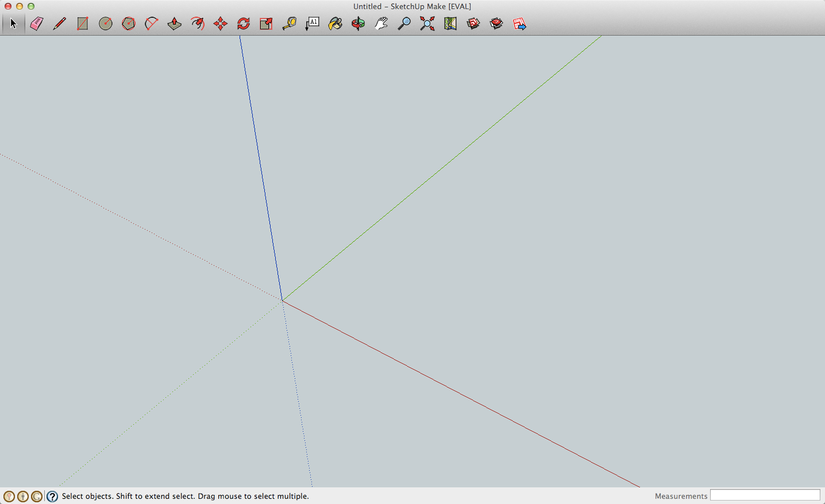Pick the Move tool
Screen dimensions: 825x504
click(221, 24)
